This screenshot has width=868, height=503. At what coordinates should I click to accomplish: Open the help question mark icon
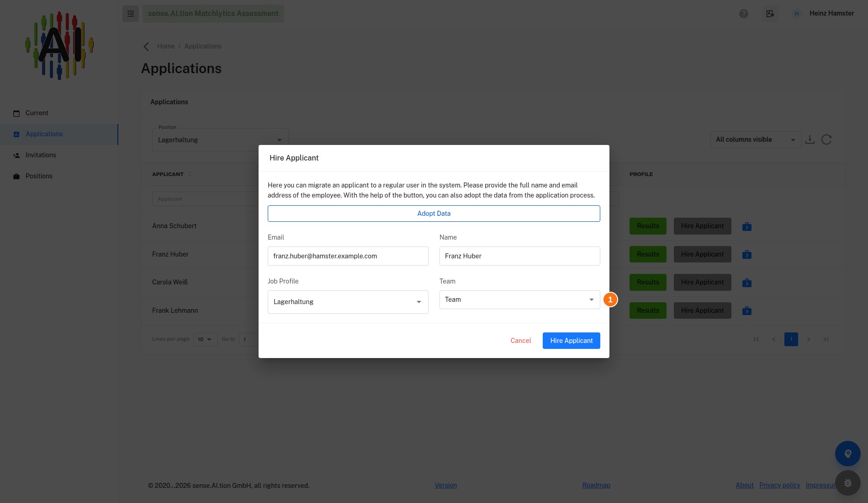[x=744, y=14]
